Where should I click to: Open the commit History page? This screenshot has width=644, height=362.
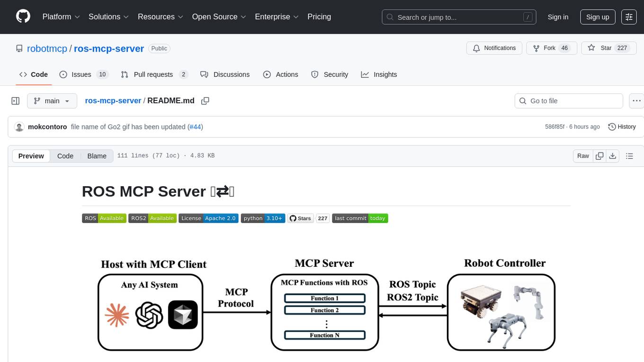tap(622, 127)
